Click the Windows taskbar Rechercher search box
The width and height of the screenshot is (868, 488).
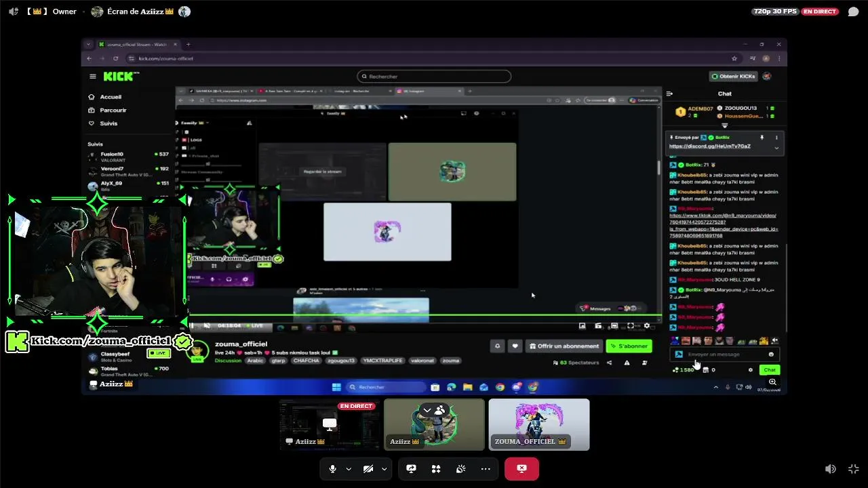coord(386,387)
